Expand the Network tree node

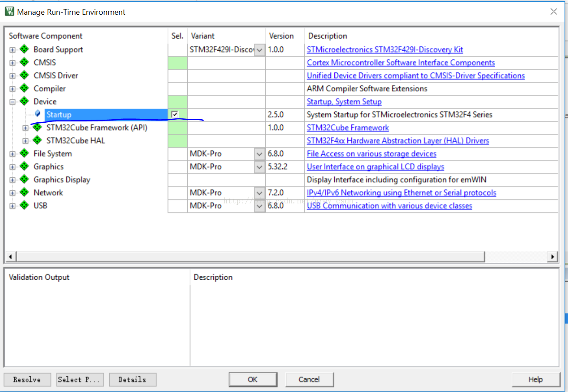[x=12, y=193]
